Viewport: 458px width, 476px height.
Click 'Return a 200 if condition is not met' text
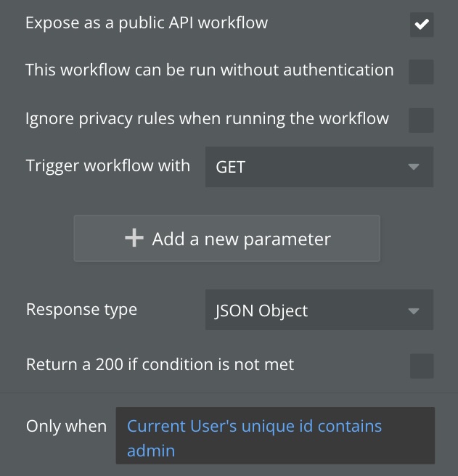click(x=160, y=364)
